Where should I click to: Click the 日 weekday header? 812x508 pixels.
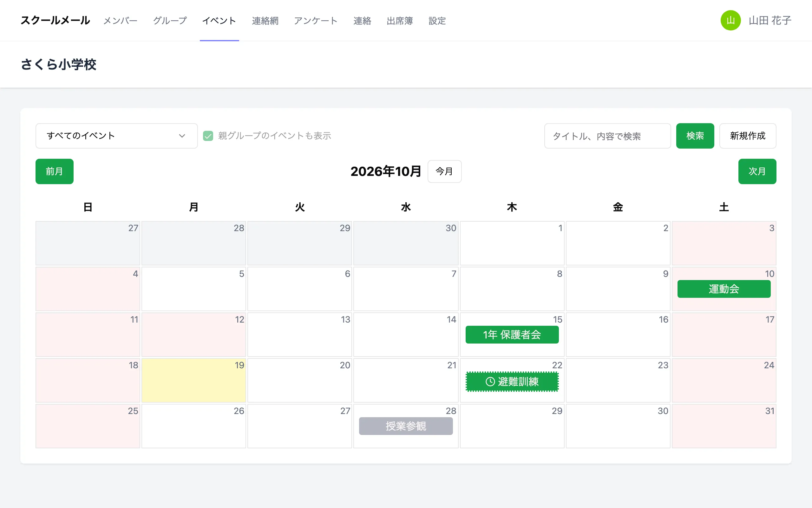tap(88, 207)
